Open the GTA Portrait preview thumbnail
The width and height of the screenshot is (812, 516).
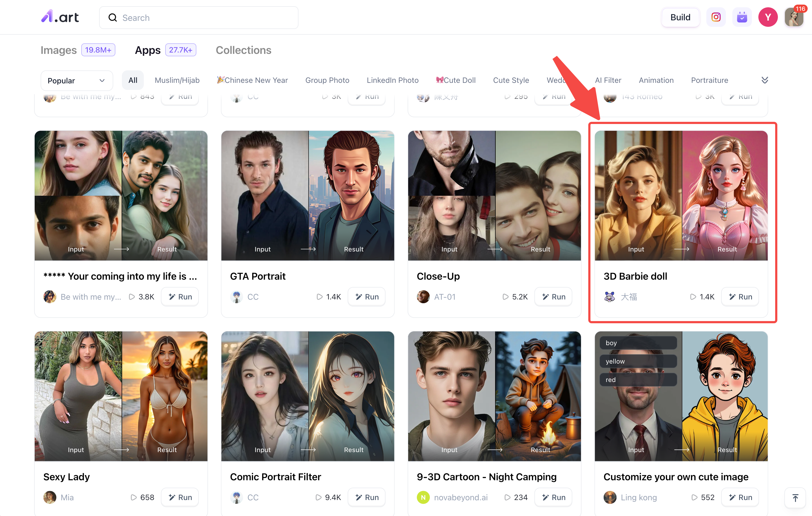(307, 195)
